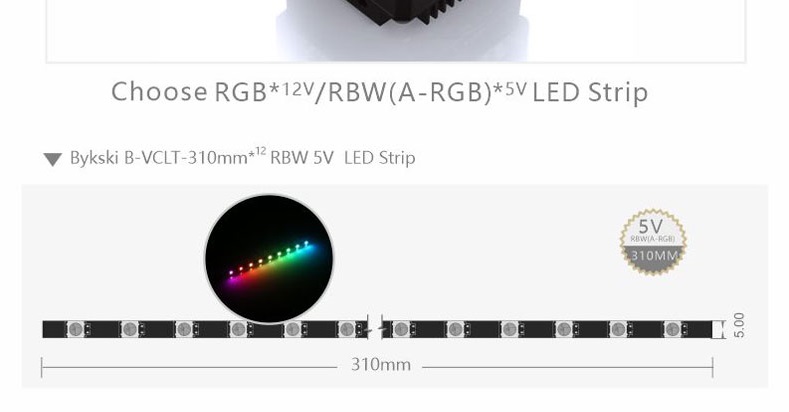Screen dimensions: 789x412
Task: Select 'Bykski B-VCLT-310mm RBW 5V LED Strip' title
Action: tap(243, 157)
